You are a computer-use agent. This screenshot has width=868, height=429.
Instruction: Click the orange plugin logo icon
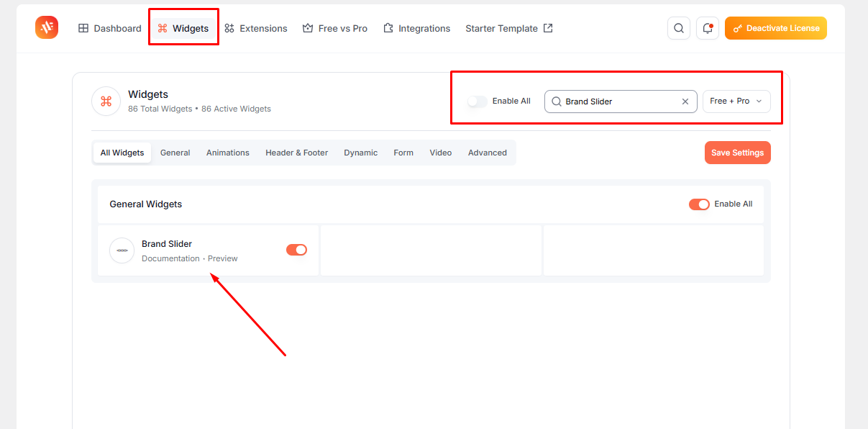47,27
